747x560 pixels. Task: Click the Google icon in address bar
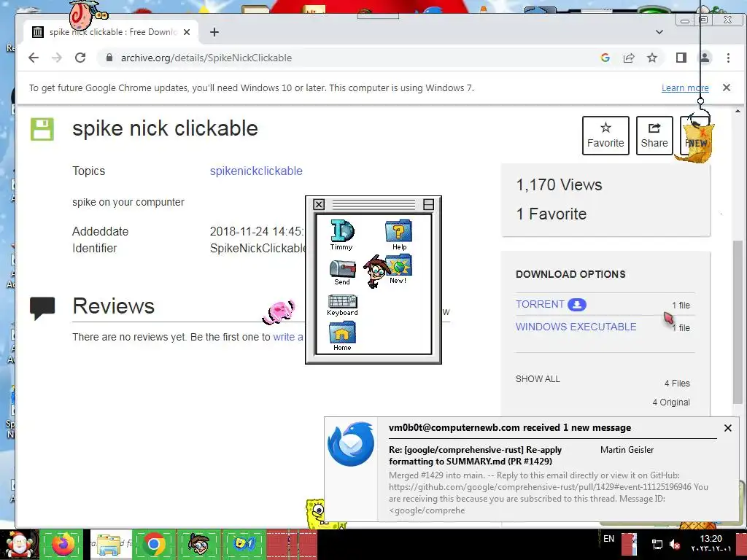click(x=605, y=58)
